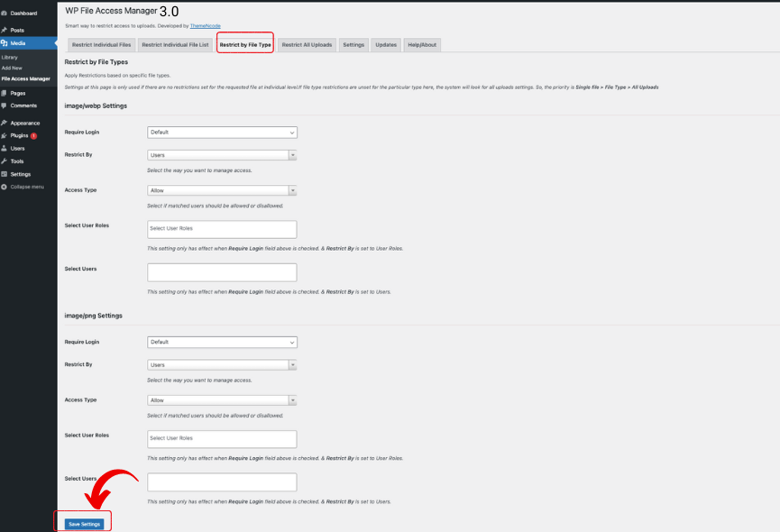Select the Restrict by File Type tab
The image size is (780, 532).
(245, 45)
